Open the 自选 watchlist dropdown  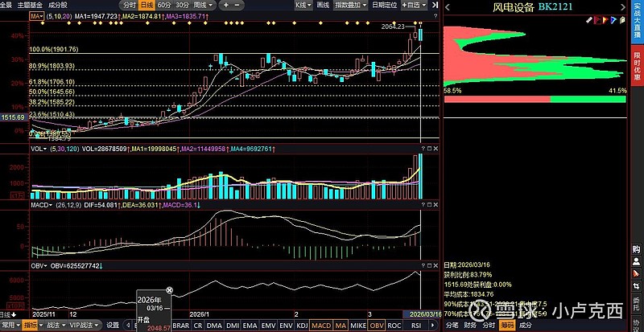point(415,6)
